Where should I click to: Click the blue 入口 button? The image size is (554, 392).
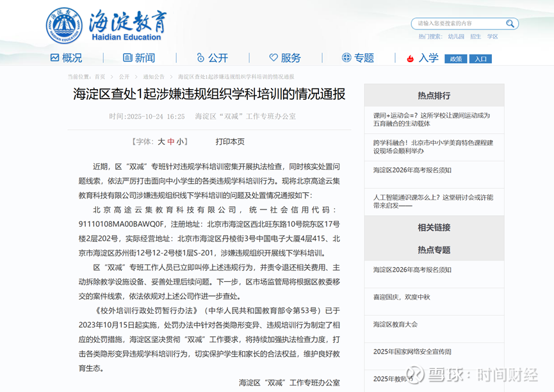(480, 59)
